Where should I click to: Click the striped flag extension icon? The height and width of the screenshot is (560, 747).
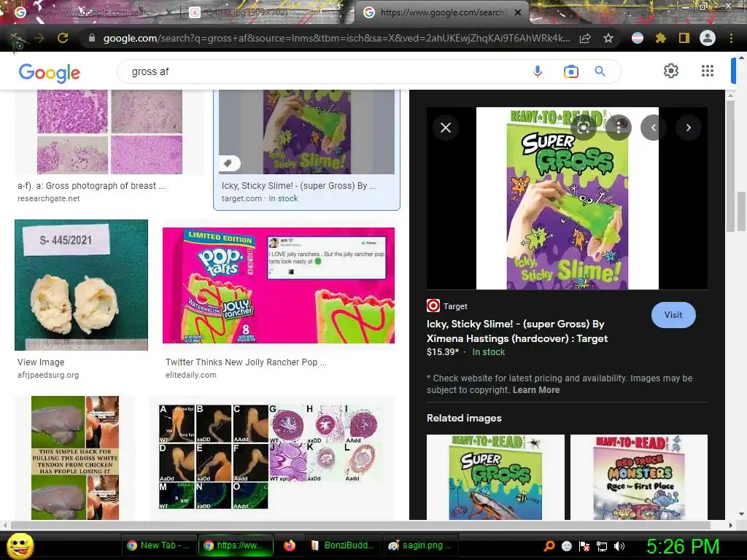(638, 38)
